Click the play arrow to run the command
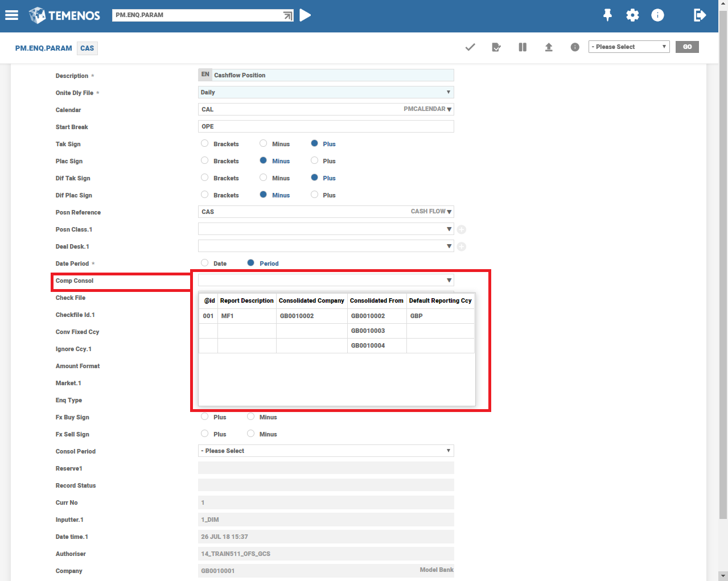 tap(306, 15)
